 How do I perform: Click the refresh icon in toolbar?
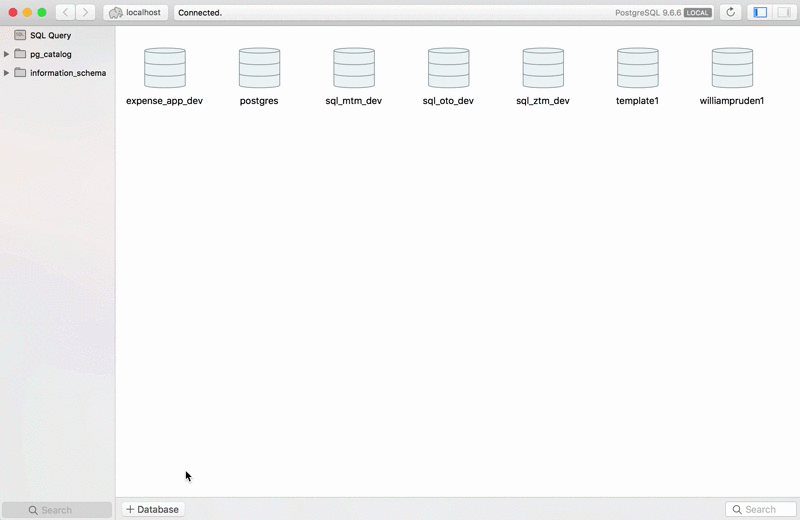click(x=731, y=12)
